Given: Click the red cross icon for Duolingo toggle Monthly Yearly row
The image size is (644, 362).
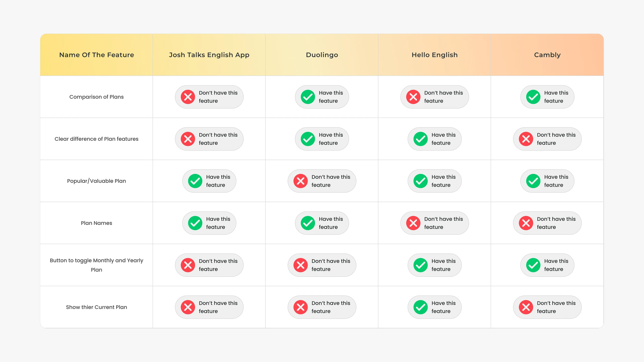Looking at the screenshot, I should pyautogui.click(x=301, y=265).
